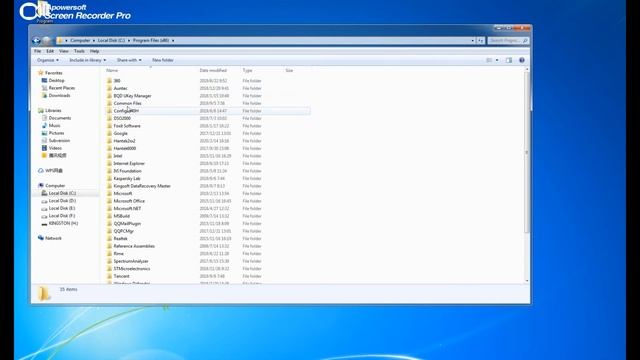Open the Tools menu

tap(79, 51)
